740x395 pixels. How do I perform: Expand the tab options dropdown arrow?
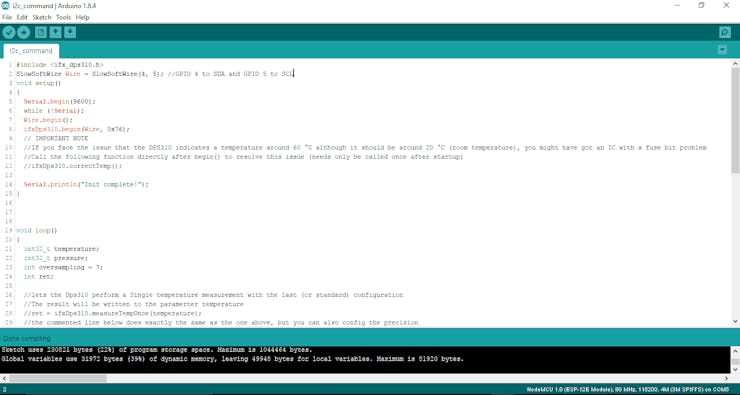(x=722, y=50)
